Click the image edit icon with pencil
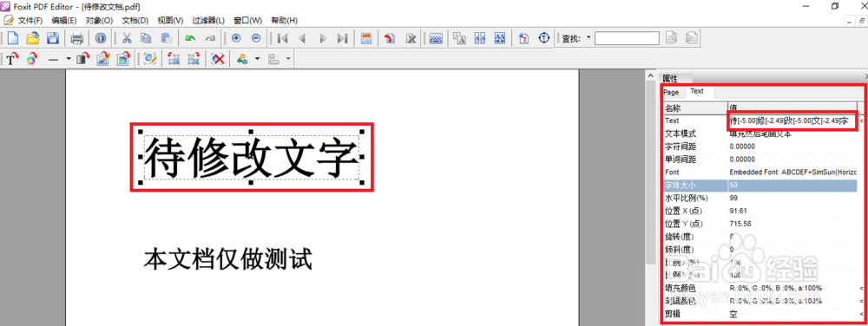 (103, 59)
